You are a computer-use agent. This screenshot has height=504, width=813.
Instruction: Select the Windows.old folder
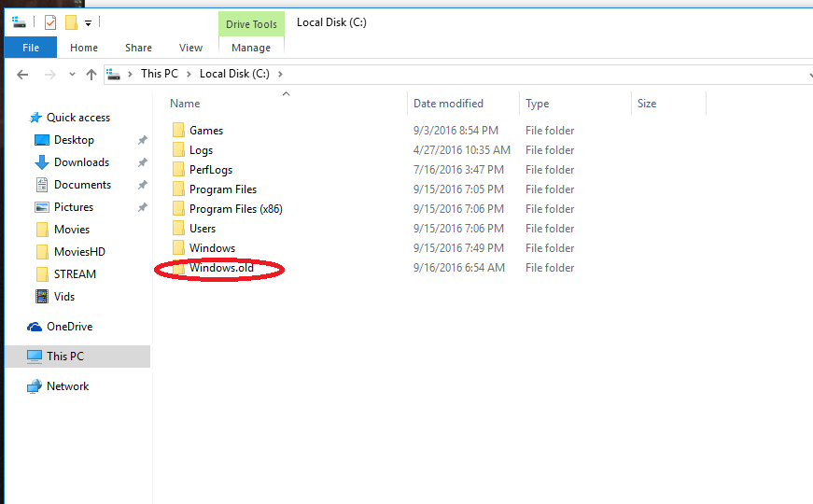221,268
